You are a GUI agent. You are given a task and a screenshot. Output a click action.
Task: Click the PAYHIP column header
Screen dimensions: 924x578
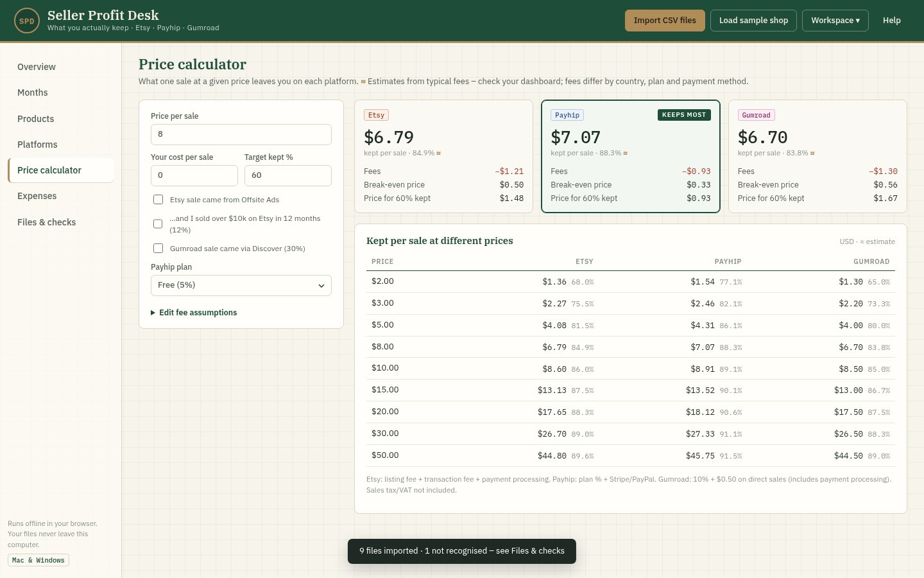[728, 262]
